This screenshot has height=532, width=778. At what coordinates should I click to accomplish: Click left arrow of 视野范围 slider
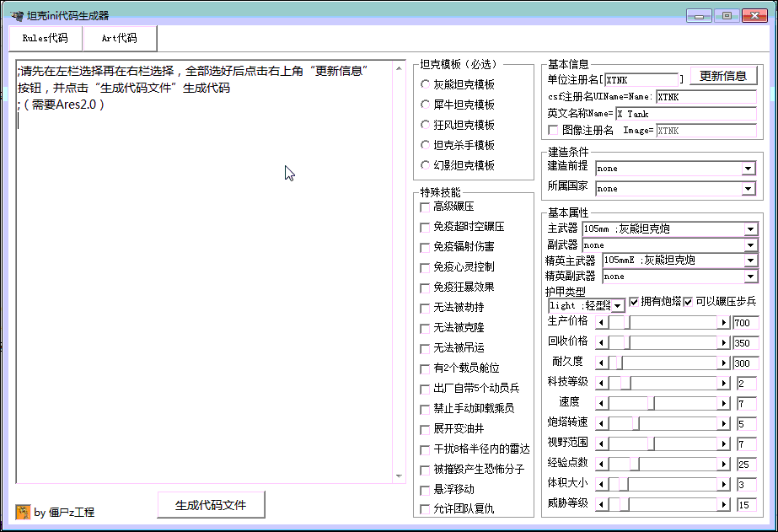point(601,444)
